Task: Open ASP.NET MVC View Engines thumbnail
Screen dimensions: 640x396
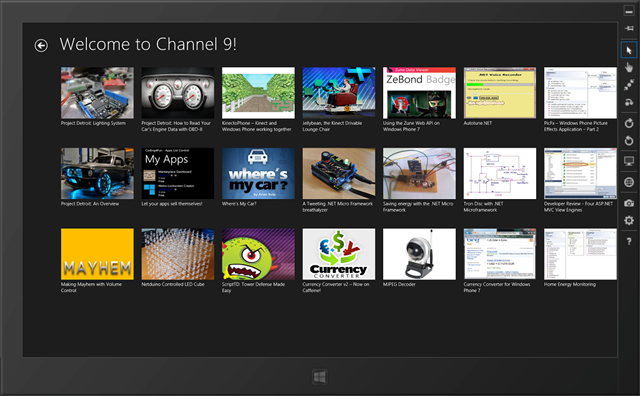Action: (580, 174)
